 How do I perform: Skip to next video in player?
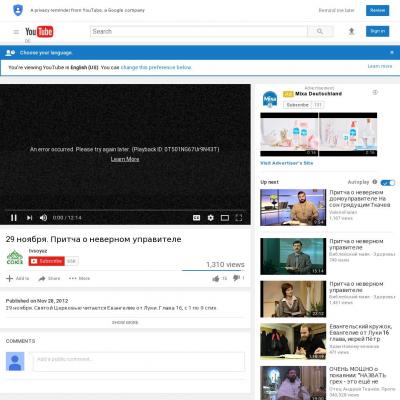(29, 218)
